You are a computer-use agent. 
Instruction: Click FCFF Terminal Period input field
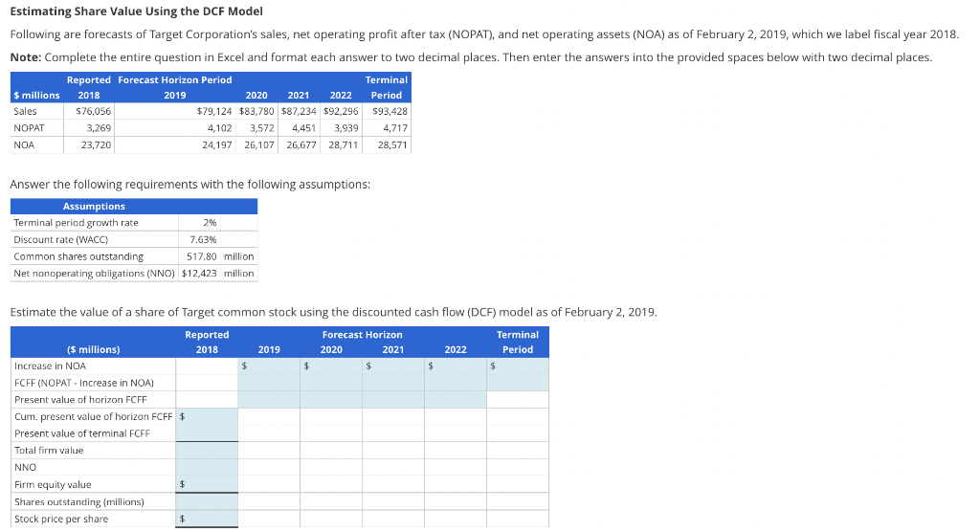pyautogui.click(x=518, y=383)
